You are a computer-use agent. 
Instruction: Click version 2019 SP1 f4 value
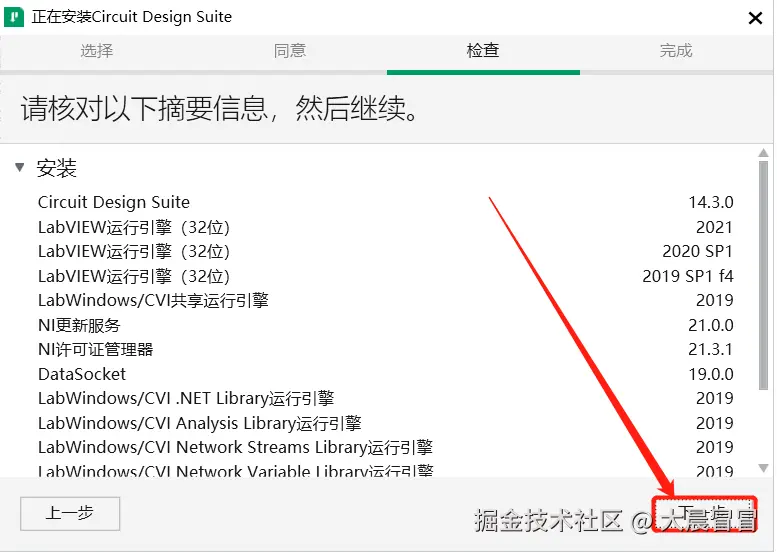click(688, 276)
